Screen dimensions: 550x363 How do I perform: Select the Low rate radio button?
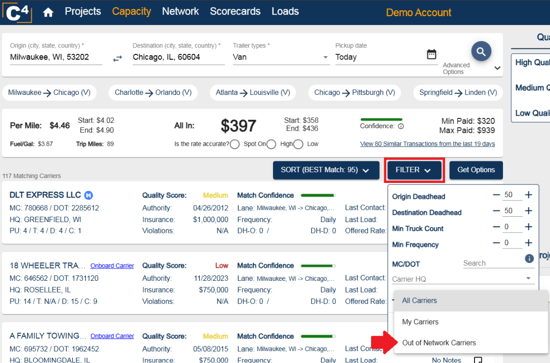click(x=298, y=144)
